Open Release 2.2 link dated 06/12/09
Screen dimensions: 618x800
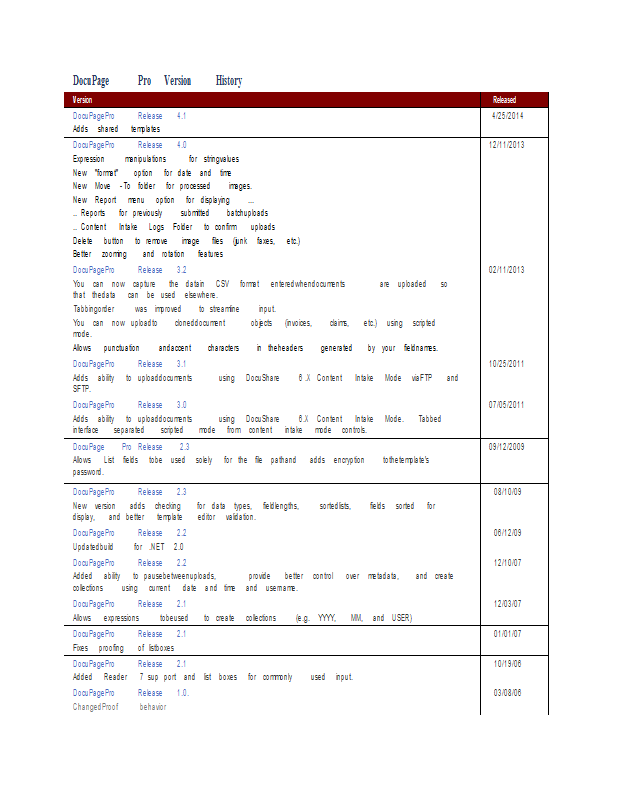[130, 533]
